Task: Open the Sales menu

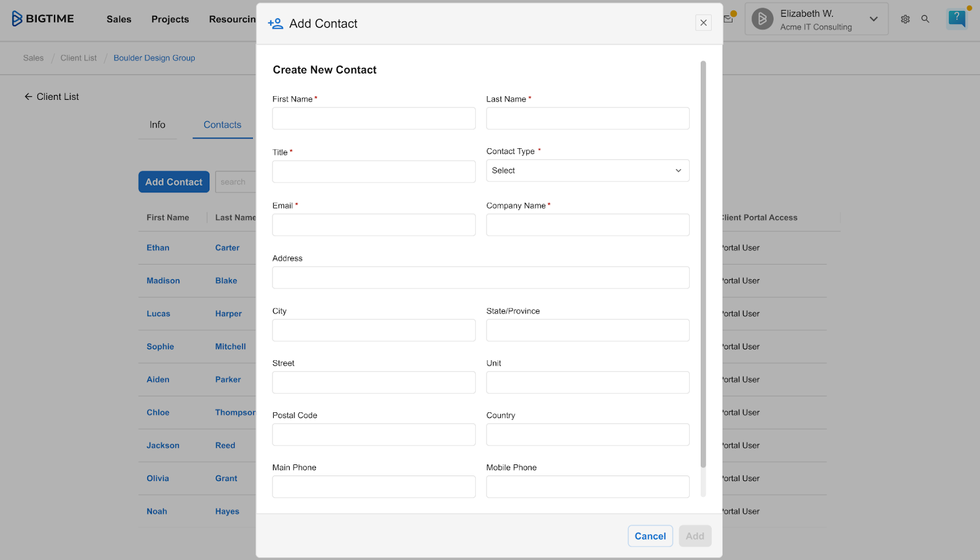Action: [x=118, y=19]
